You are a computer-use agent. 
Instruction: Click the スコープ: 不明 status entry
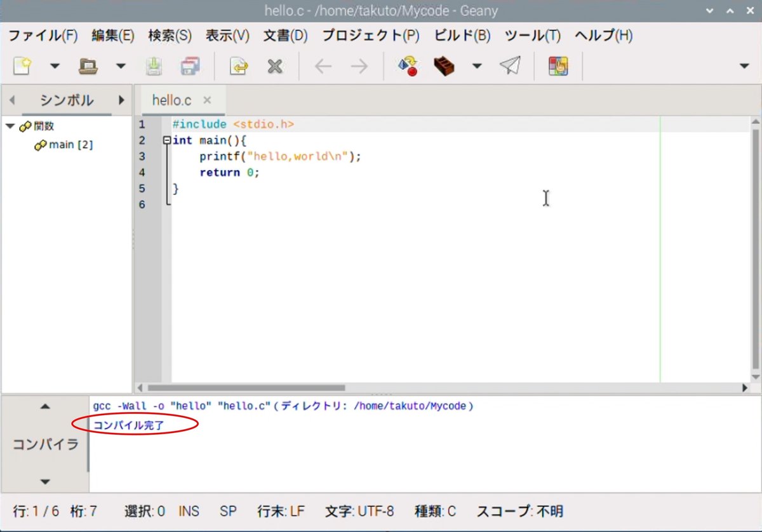click(519, 511)
